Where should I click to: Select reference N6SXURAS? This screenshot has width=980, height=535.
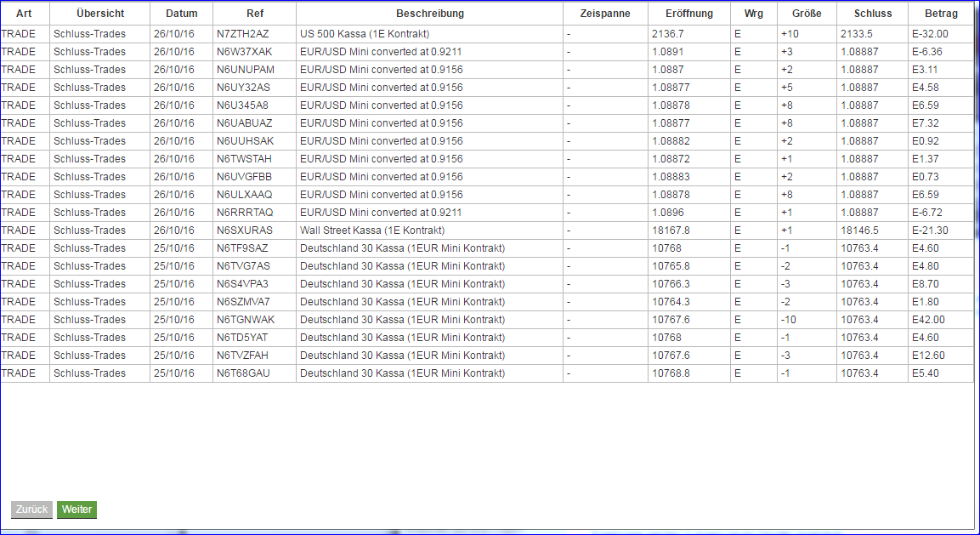(x=245, y=231)
